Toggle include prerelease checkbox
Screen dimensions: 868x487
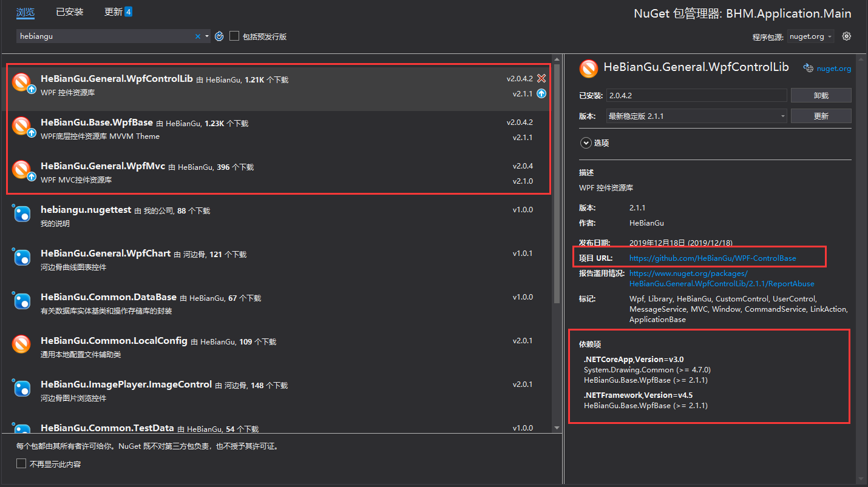click(x=234, y=36)
